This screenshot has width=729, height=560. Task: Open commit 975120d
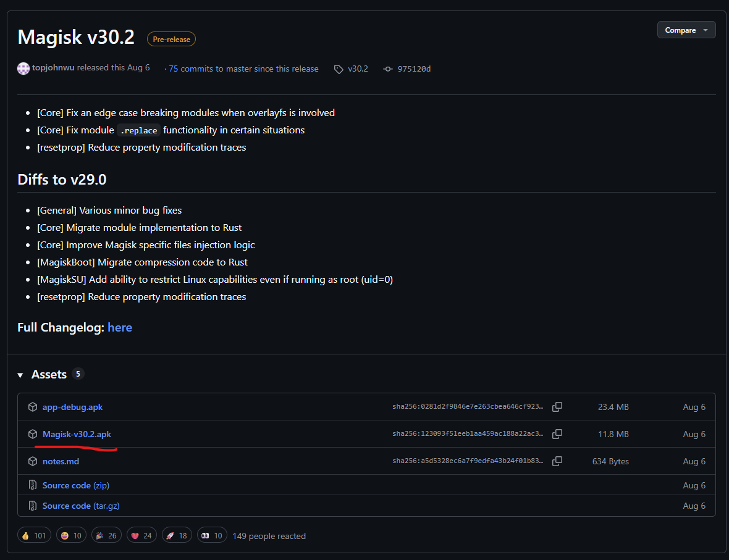[x=414, y=69]
